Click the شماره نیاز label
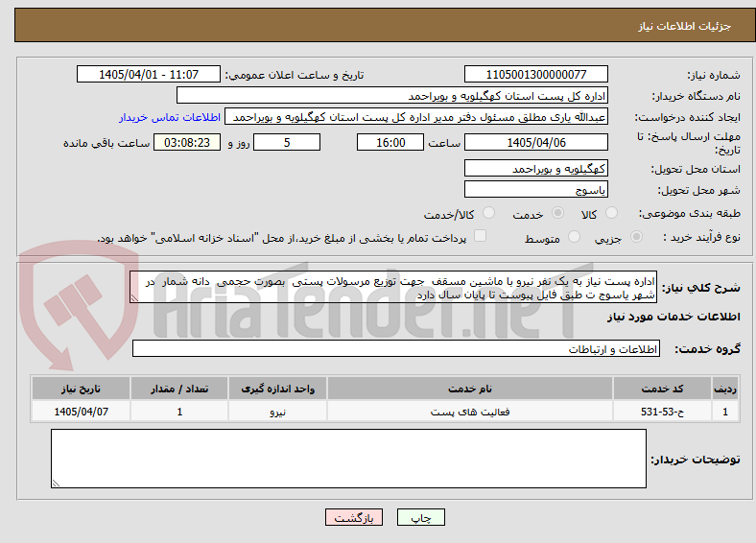This screenshot has height=543, width=756. [x=714, y=75]
